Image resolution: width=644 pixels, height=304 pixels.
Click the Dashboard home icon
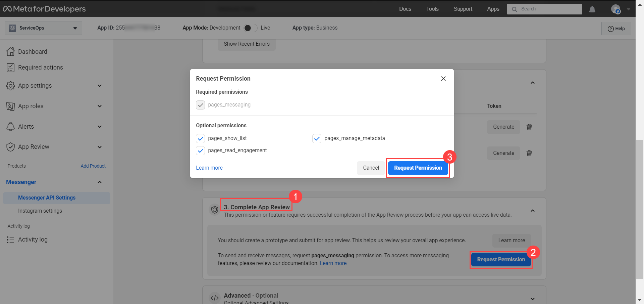(x=11, y=52)
